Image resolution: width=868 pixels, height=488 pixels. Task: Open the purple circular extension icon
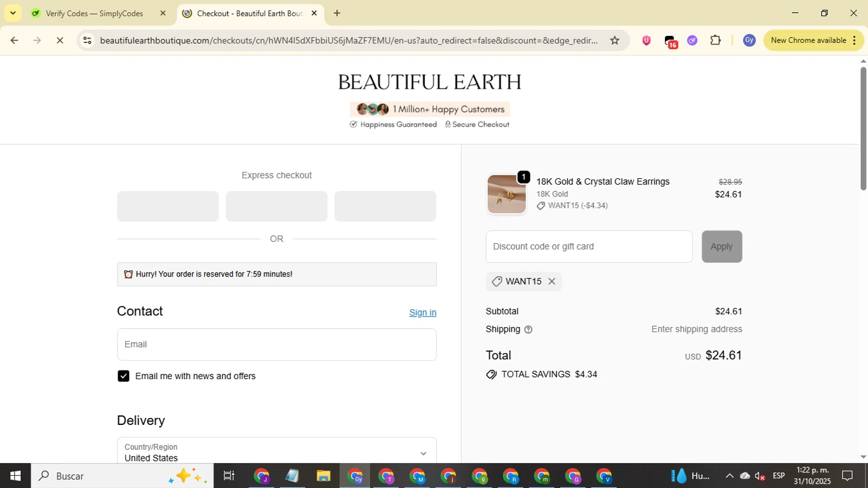click(x=692, y=41)
